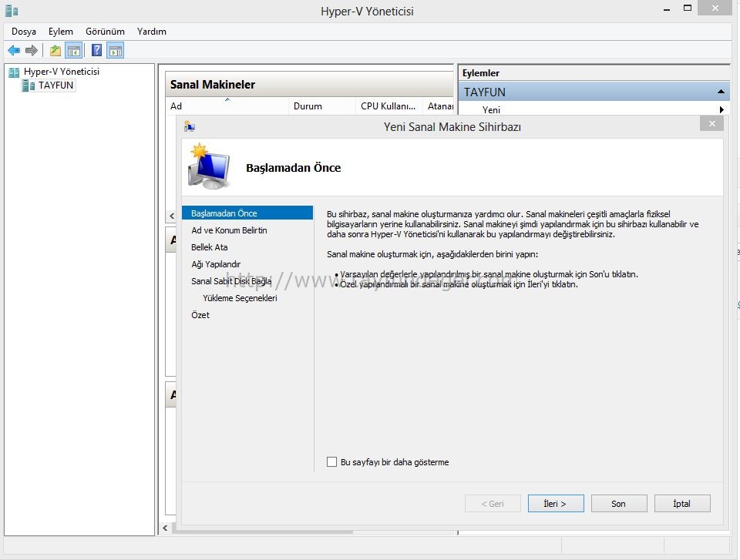740x560 pixels.
Task: Toggle the Action pane toolbar icon
Action: 115,50
